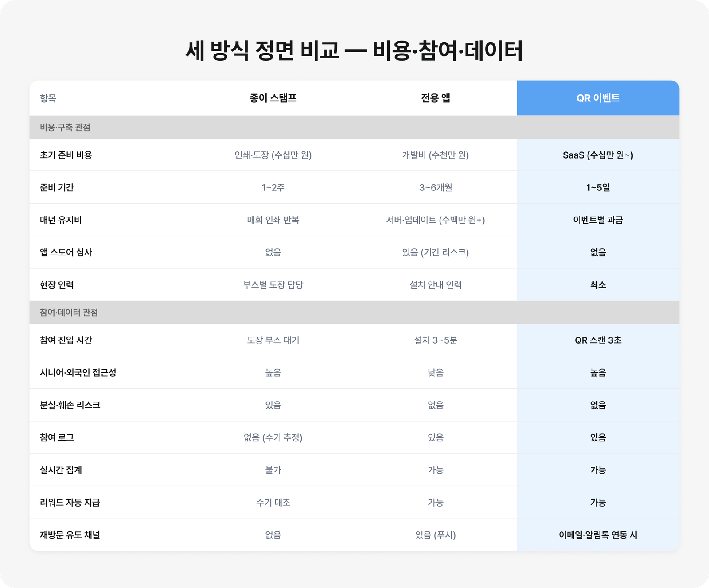This screenshot has width=709, height=588.
Task: Click the '분실·훼손 리스크' row label
Action: (x=70, y=405)
